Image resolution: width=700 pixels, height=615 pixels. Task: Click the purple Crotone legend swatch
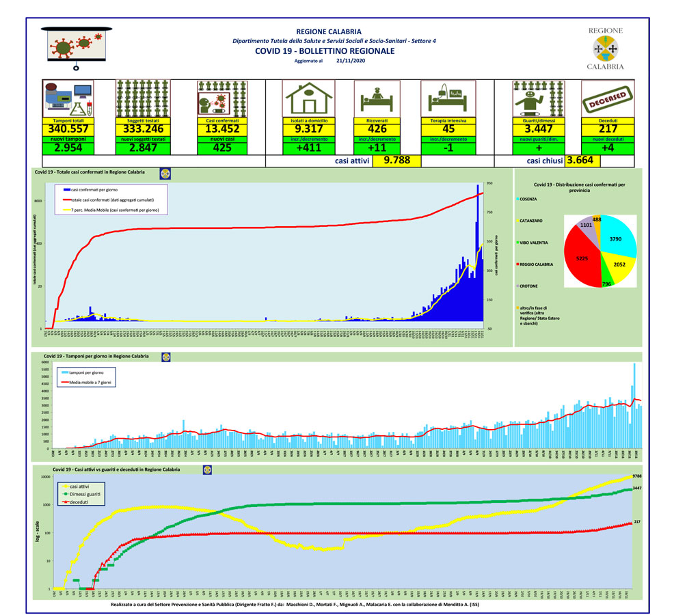point(518,286)
